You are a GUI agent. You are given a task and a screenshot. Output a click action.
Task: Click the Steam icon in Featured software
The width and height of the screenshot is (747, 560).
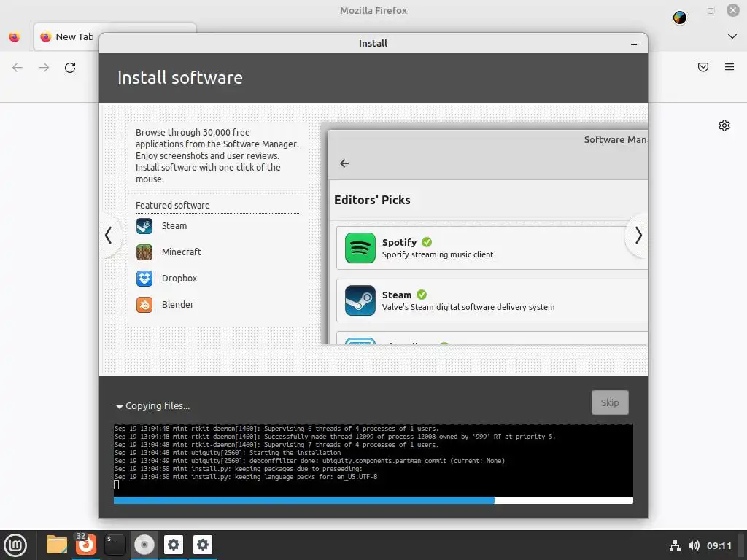(144, 226)
